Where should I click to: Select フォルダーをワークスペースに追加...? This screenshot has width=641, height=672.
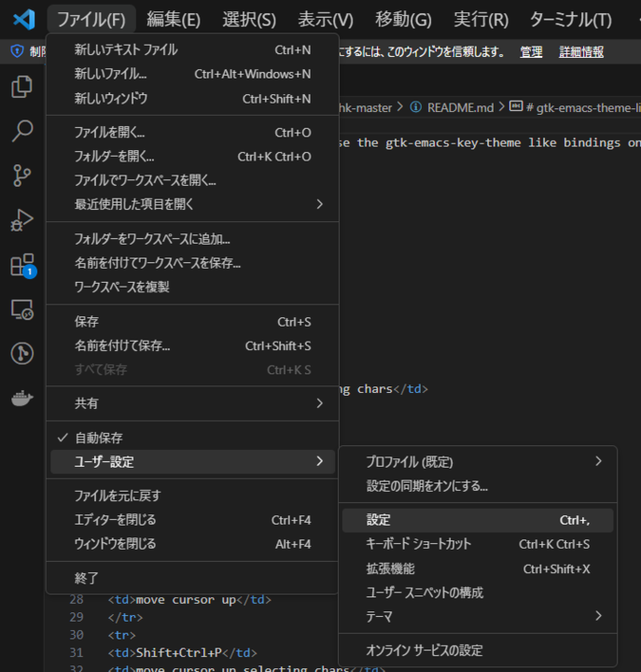192,239
